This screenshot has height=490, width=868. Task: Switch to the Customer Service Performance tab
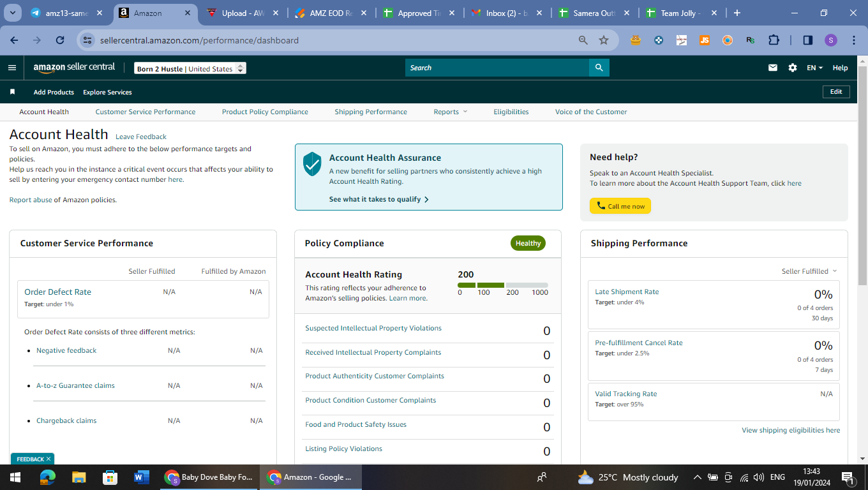click(x=146, y=112)
